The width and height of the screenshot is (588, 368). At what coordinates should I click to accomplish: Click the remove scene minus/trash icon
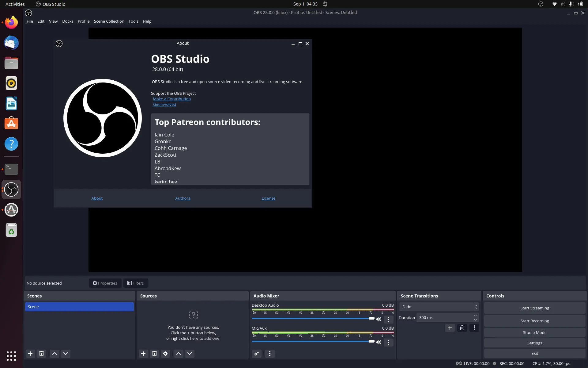coord(41,354)
